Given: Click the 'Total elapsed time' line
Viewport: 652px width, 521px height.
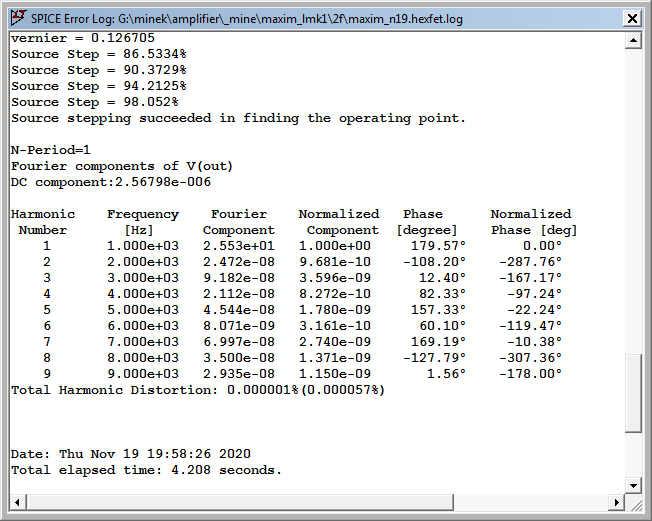Looking at the screenshot, I should pos(146,470).
